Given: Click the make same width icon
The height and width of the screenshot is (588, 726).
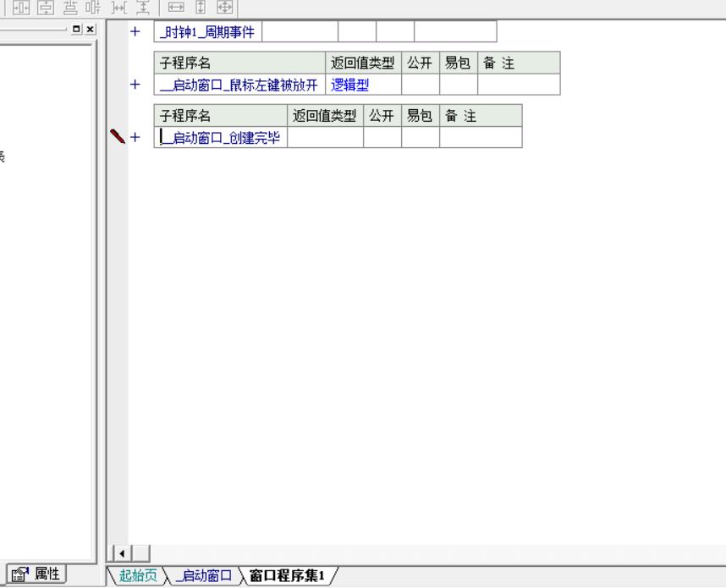Looking at the screenshot, I should coord(176,8).
